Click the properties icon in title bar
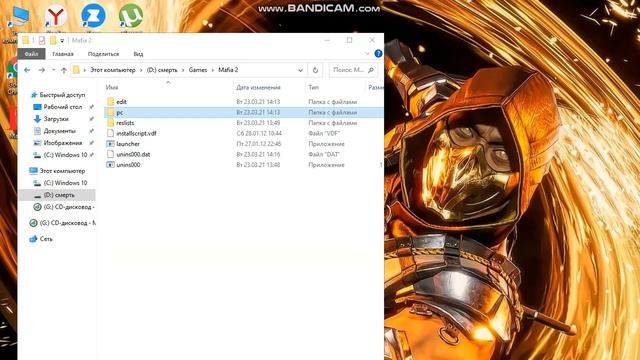The height and width of the screenshot is (360, 640). point(42,40)
